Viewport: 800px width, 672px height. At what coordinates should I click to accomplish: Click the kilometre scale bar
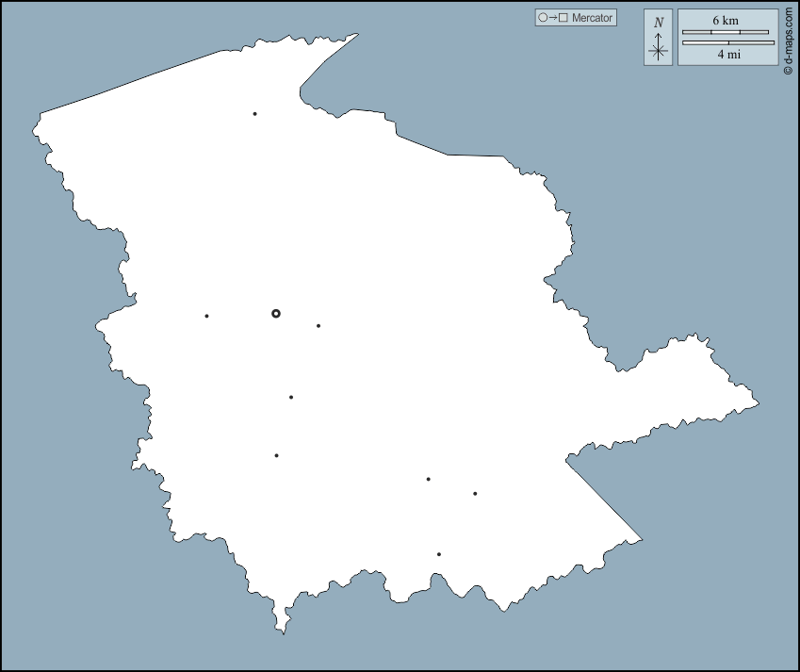(726, 32)
